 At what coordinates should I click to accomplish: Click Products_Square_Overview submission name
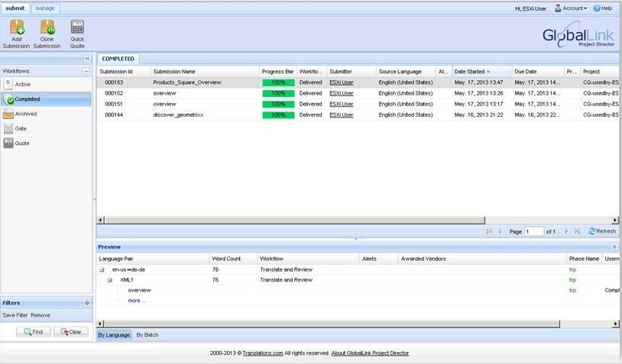pos(187,82)
